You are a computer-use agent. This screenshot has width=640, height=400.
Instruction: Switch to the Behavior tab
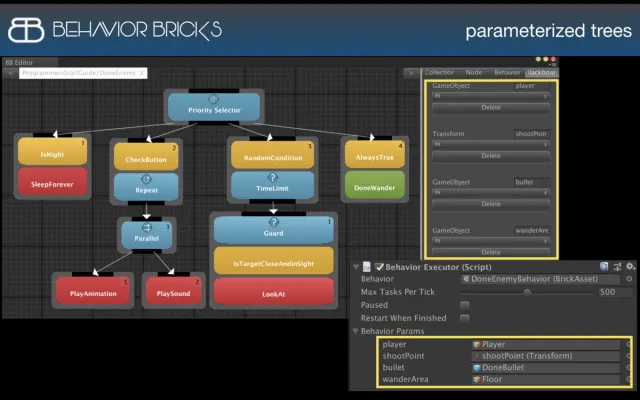tap(507, 72)
